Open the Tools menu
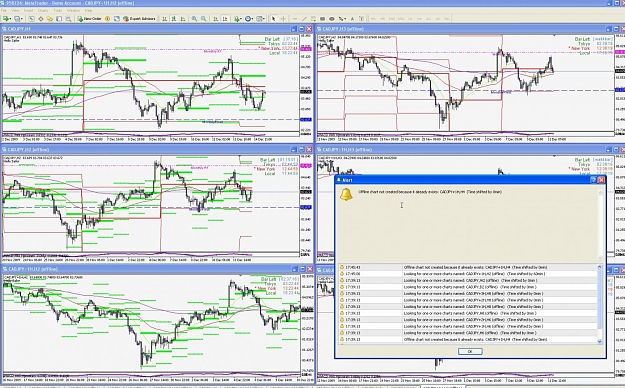625x388 pixels. pos(58,10)
